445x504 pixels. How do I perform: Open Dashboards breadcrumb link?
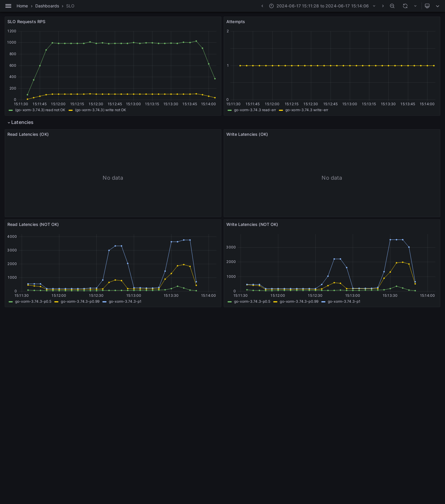coord(47,6)
